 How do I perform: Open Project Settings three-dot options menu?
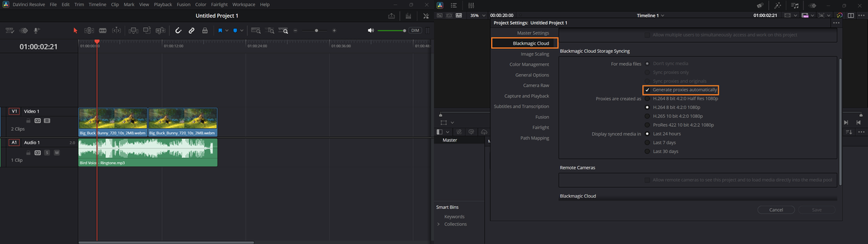pyautogui.click(x=835, y=22)
